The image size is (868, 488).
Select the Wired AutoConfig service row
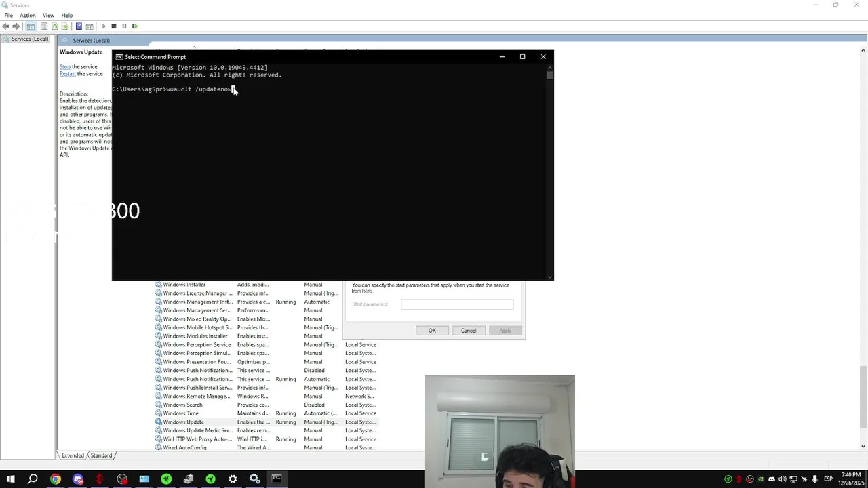click(265, 447)
